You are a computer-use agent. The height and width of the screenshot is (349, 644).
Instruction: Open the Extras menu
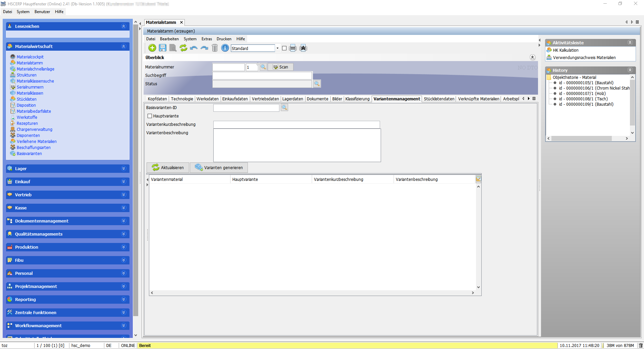[207, 39]
